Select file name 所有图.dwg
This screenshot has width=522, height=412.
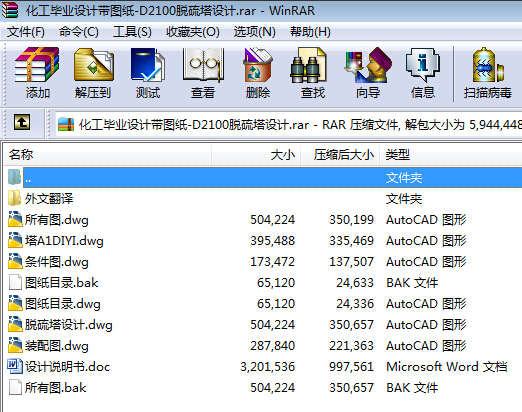(x=57, y=220)
